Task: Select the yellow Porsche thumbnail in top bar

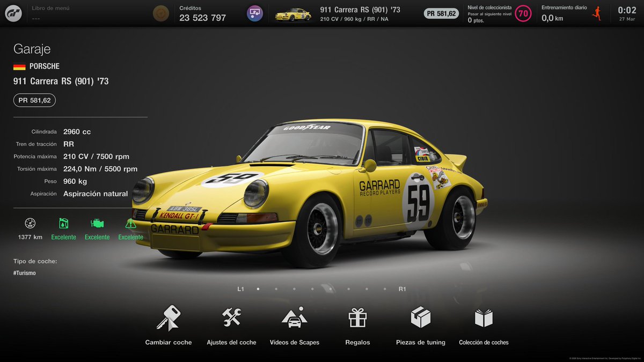Action: [x=293, y=14]
